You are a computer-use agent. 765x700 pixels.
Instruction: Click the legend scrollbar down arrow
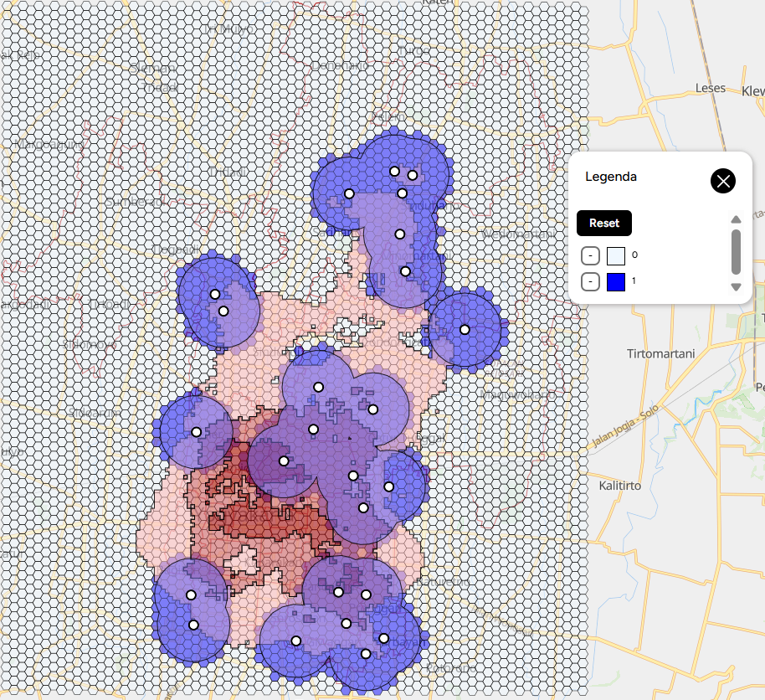coord(737,287)
